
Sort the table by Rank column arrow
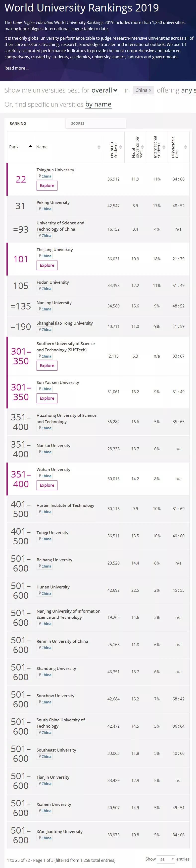tap(30, 146)
